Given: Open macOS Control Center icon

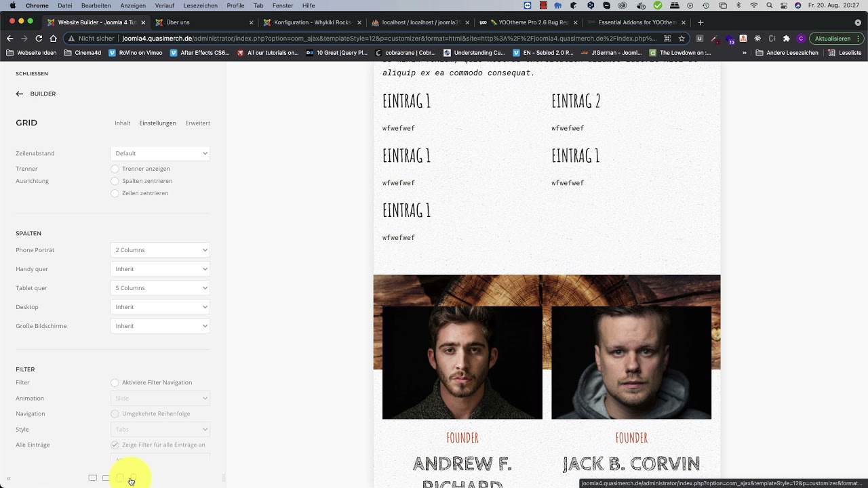Looking at the screenshot, I should [x=783, y=5].
